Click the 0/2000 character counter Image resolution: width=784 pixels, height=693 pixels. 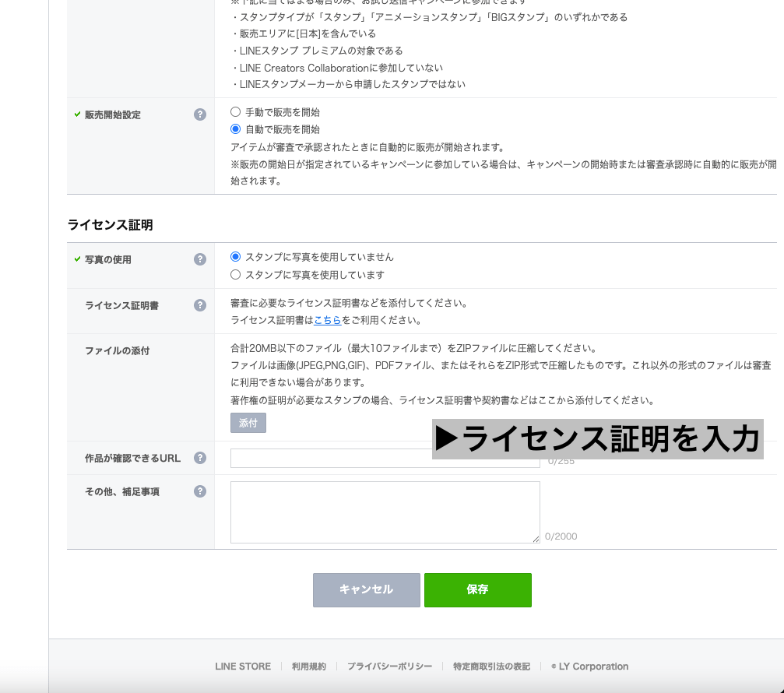[561, 536]
